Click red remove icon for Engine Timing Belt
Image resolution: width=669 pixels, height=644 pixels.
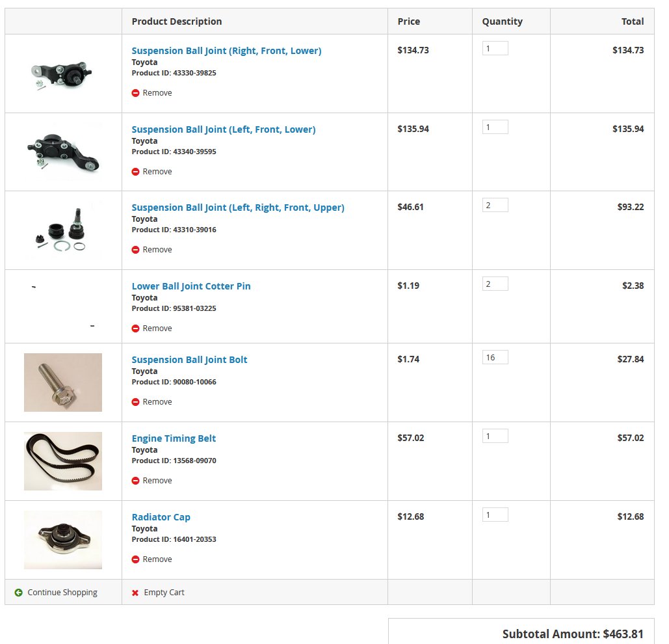pyautogui.click(x=135, y=481)
